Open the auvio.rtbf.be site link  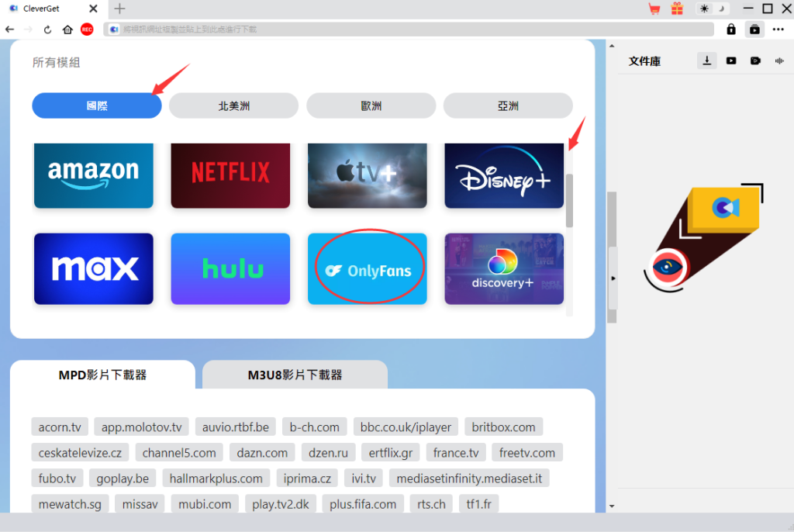tap(236, 427)
